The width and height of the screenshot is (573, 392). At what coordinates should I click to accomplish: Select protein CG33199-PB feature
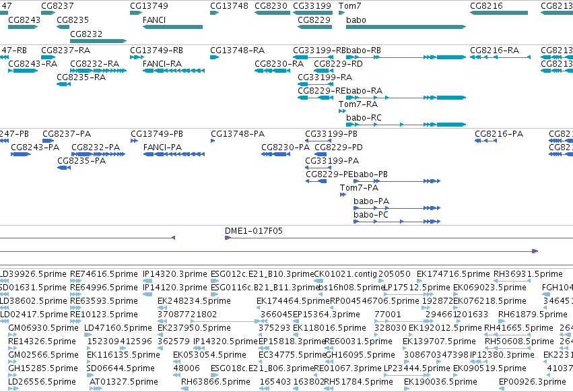318,141
